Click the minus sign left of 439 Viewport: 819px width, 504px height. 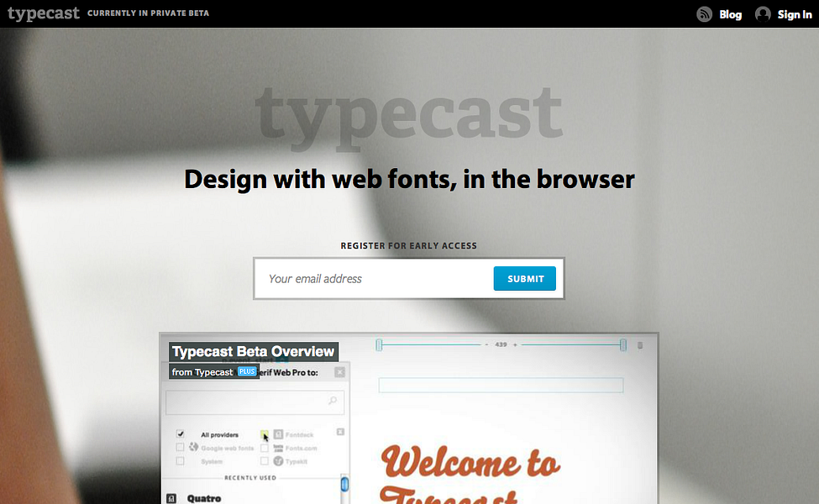(486, 344)
